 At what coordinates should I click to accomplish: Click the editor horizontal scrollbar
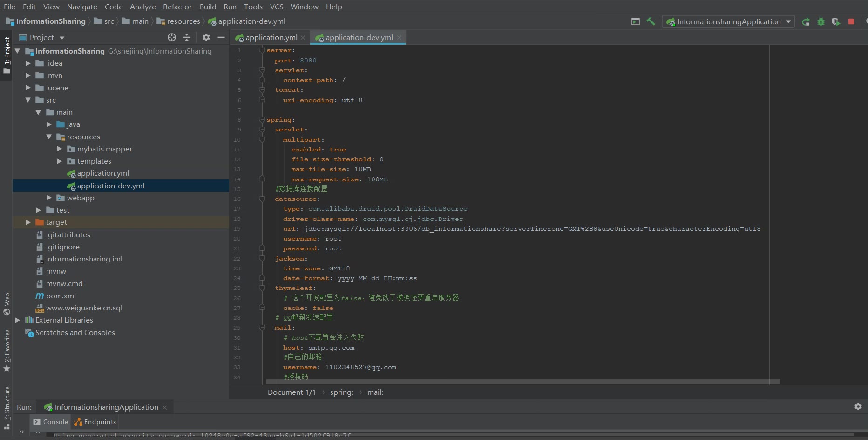(x=522, y=382)
